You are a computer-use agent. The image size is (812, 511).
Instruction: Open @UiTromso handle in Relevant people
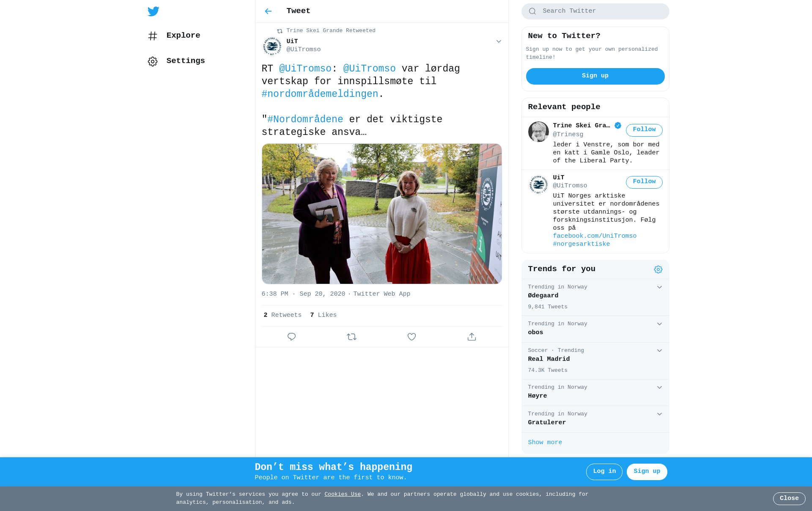[x=570, y=186]
